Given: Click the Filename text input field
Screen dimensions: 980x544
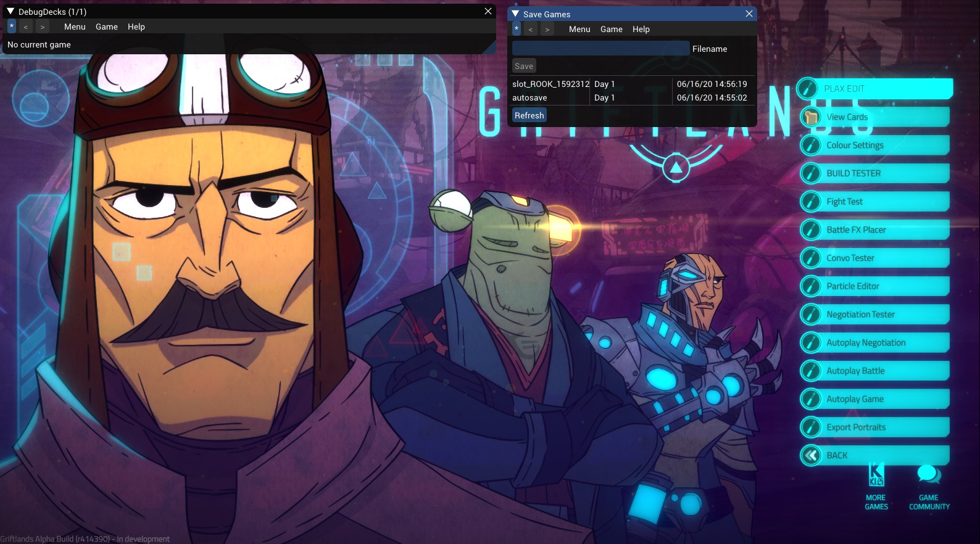Looking at the screenshot, I should 600,49.
